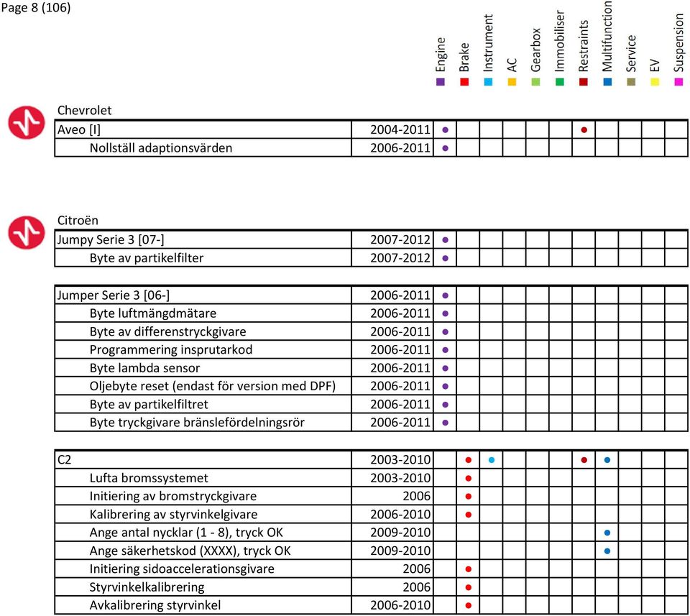Select the "Aveo [I]" model row label

pyautogui.click(x=79, y=130)
